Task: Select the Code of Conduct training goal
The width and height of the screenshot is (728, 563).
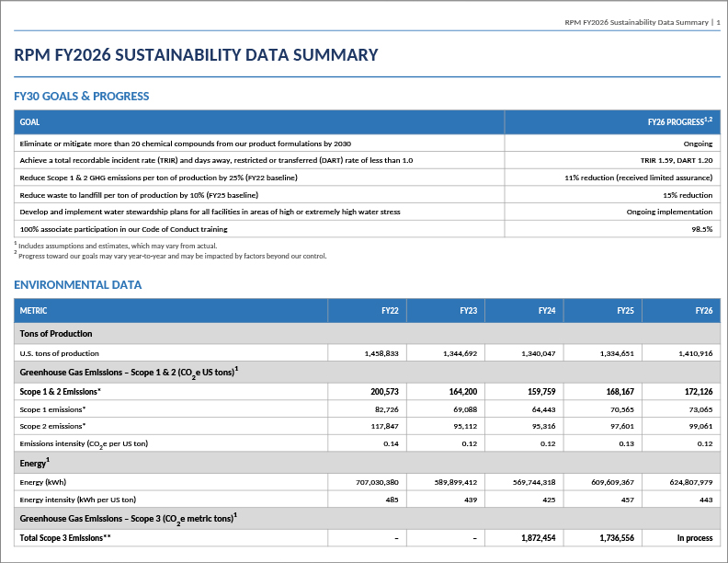Action: point(123,229)
